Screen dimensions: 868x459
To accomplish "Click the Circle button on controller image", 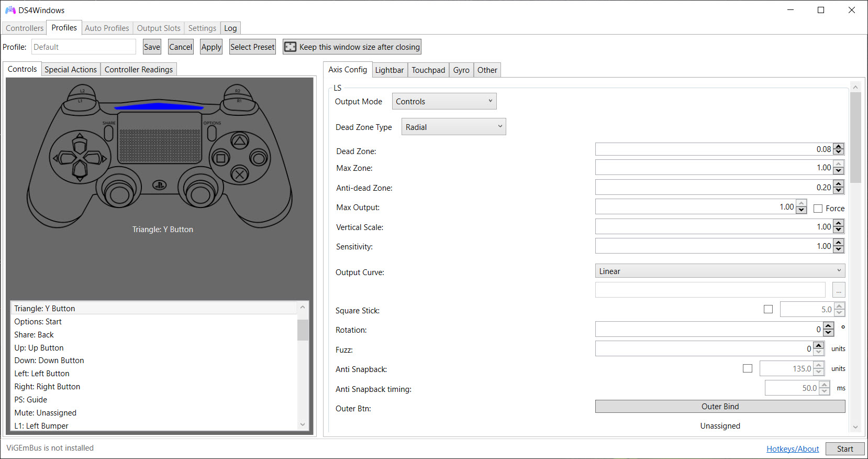I will click(x=258, y=157).
